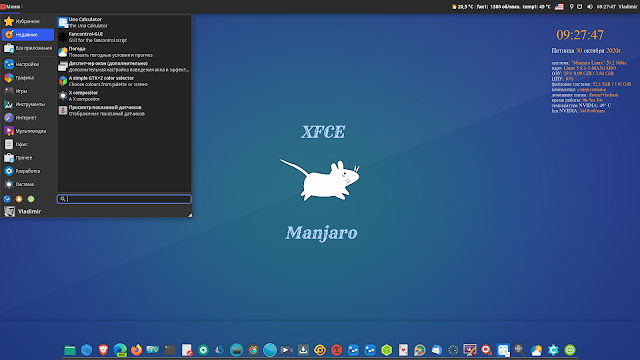The height and width of the screenshot is (360, 640).
Task: Open Uno Calculator from the recent list
Action: [x=124, y=22]
